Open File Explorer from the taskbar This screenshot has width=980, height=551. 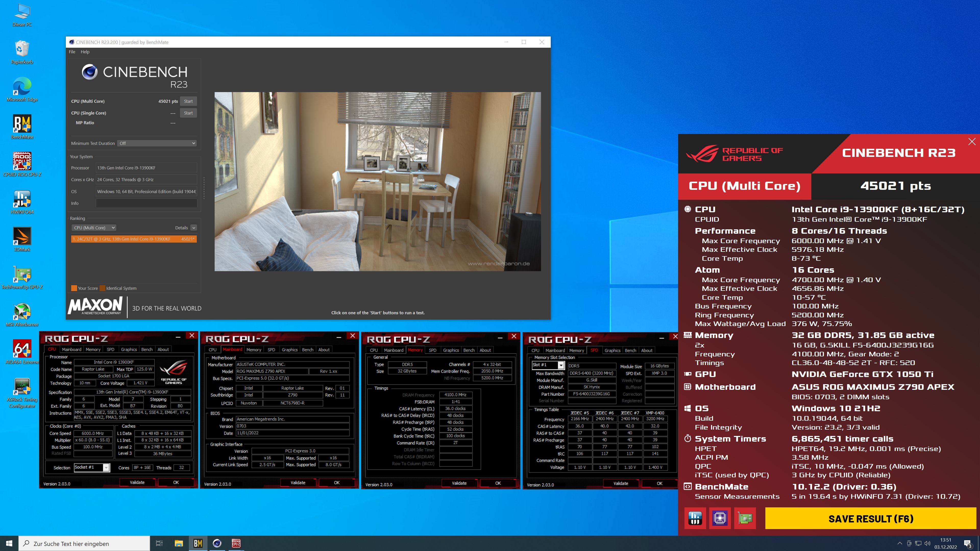click(179, 543)
